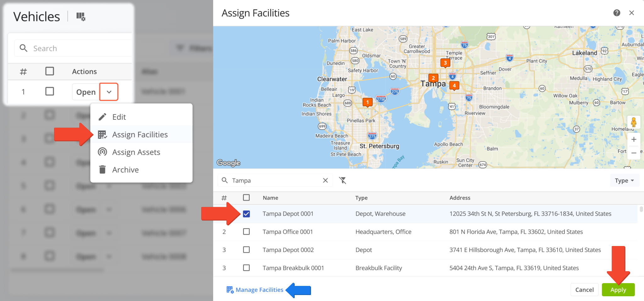Image resolution: width=644 pixels, height=301 pixels.
Task: Click the facilities list scrollbar
Action: click(x=641, y=209)
